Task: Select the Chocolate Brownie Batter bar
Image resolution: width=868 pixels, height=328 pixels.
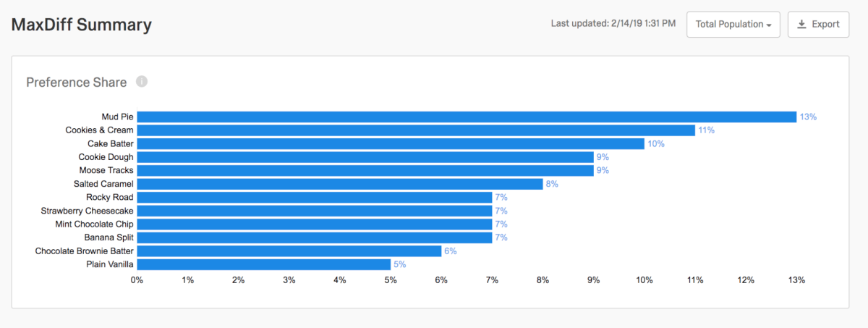Action: pos(289,251)
